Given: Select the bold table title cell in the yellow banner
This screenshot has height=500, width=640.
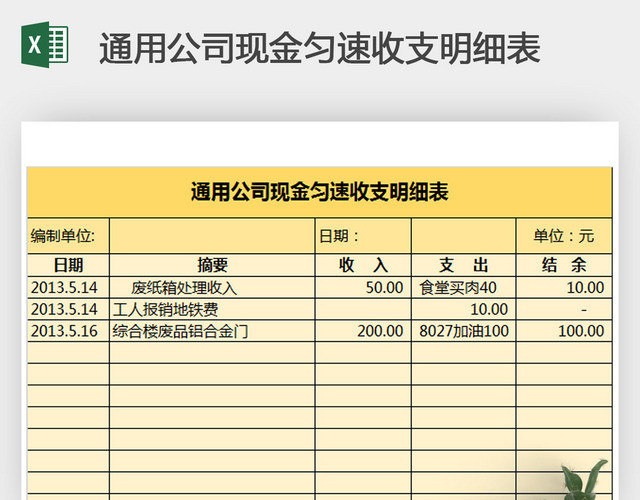Looking at the screenshot, I should point(320,192).
